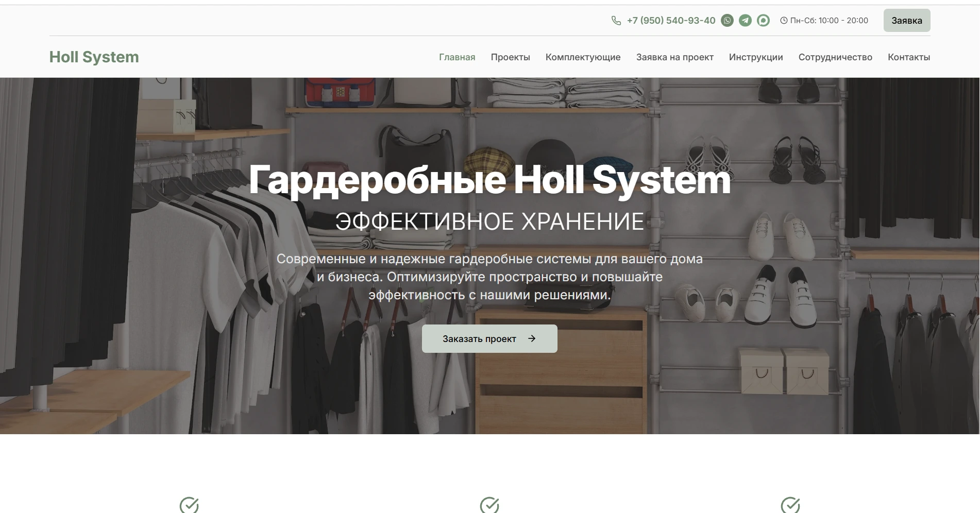Open the Проекты menu item
Screen dimensions: 980x513
click(510, 57)
